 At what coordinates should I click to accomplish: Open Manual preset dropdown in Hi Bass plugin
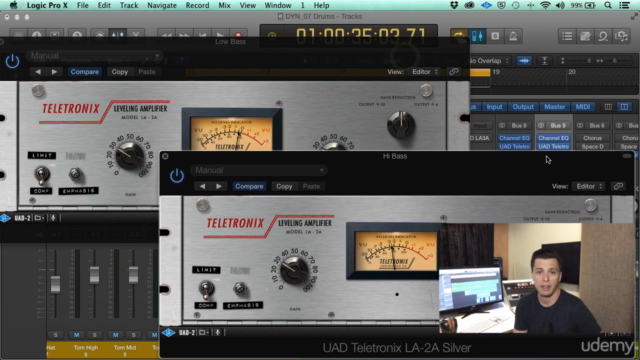[x=259, y=170]
